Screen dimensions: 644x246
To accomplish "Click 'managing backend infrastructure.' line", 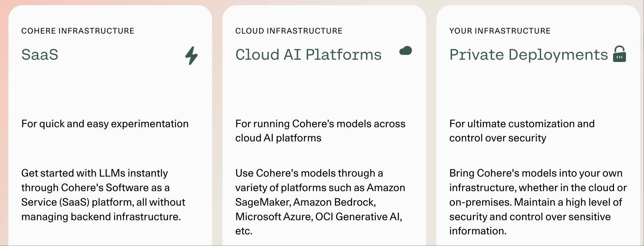I will pos(101,217).
